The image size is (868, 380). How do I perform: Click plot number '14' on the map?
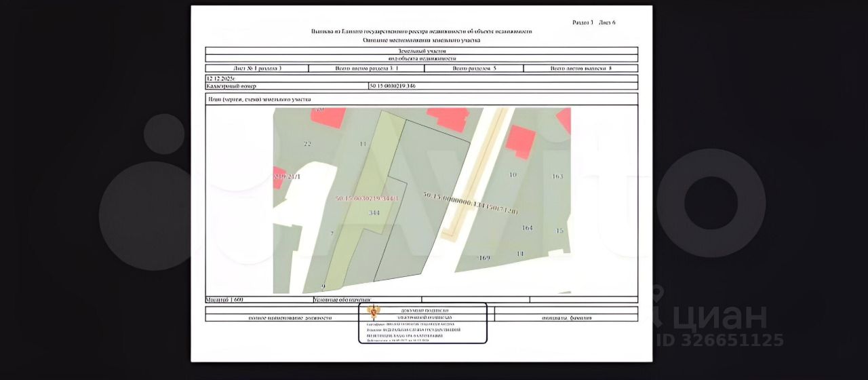(x=520, y=254)
